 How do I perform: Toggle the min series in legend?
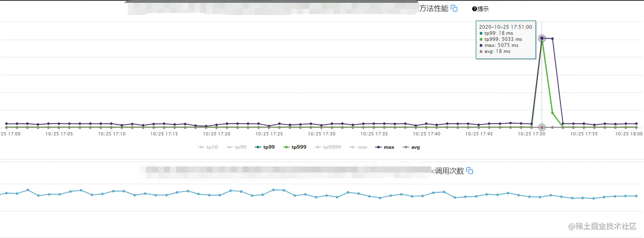(358, 147)
